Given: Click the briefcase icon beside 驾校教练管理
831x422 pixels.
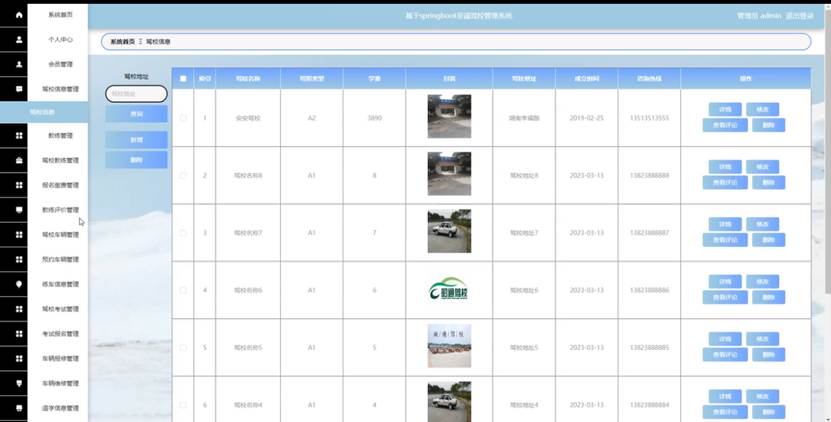Looking at the screenshot, I should click(19, 160).
